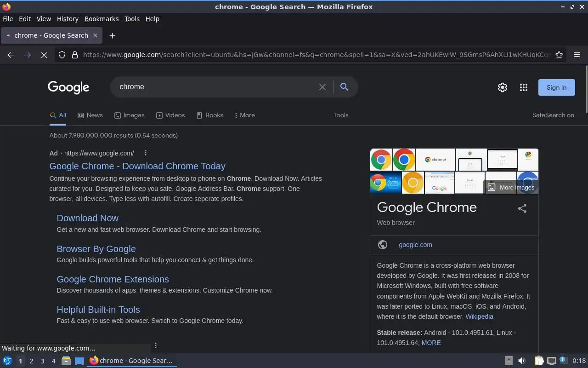The height and width of the screenshot is (368, 588).
Task: Go back to the previous page
Action: pos(11,55)
